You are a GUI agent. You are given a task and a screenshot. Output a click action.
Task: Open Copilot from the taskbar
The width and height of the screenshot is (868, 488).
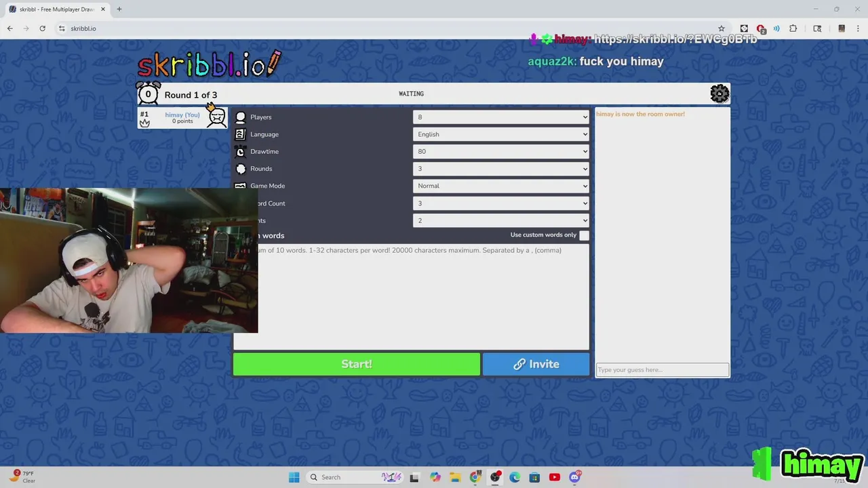pos(435,477)
